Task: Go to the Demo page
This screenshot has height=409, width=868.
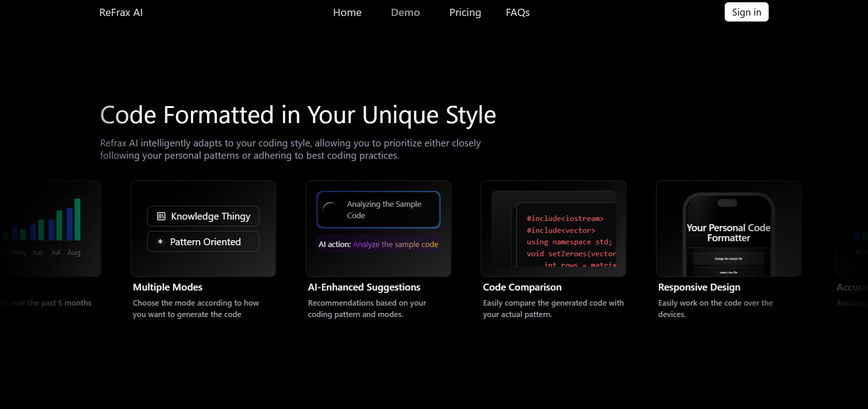Action: tap(405, 12)
